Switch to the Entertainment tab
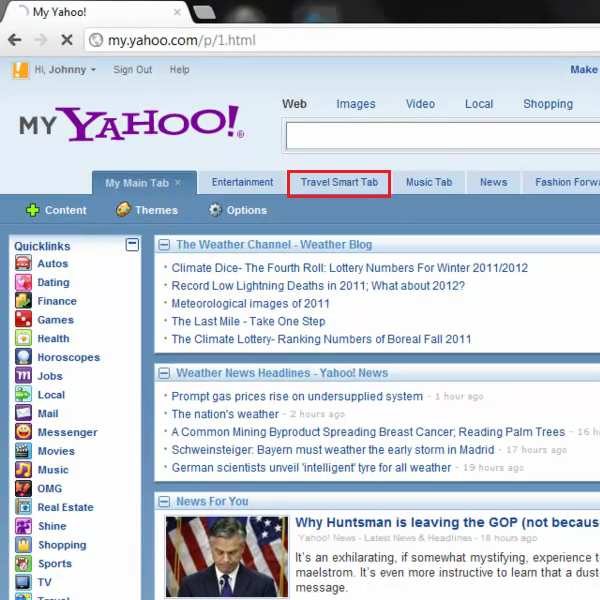 click(242, 183)
